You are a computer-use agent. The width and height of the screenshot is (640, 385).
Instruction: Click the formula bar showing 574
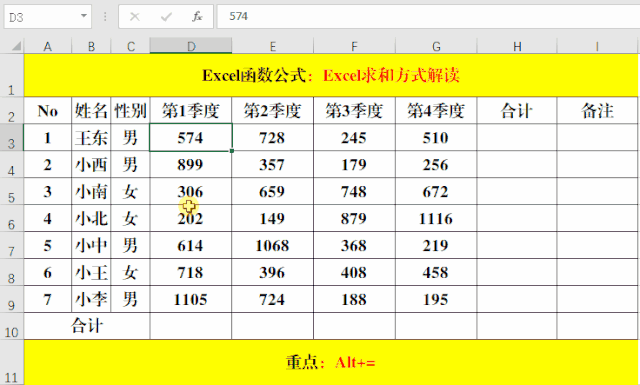pos(428,16)
